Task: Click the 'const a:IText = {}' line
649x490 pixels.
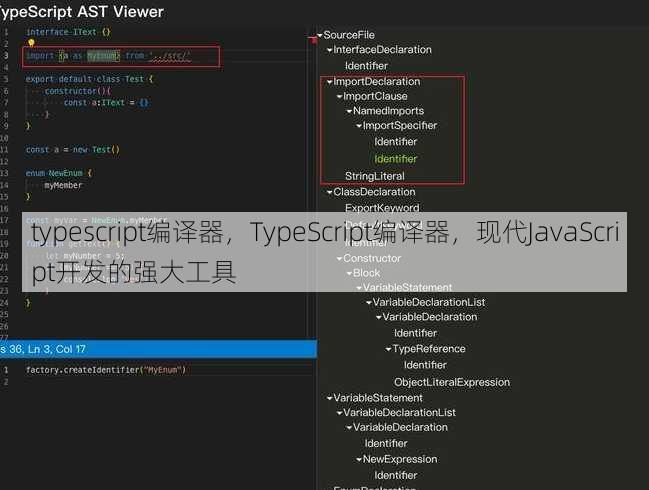Action: (106, 103)
